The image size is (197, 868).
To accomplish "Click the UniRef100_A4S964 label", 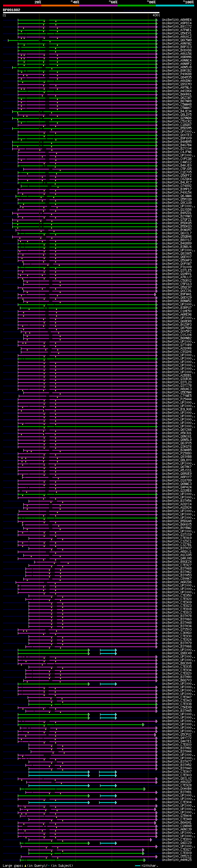I will 177,91.
